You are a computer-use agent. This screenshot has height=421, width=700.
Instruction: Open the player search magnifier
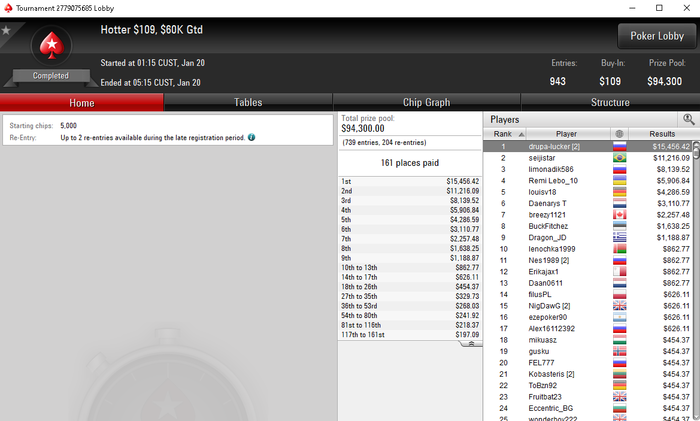click(688, 119)
